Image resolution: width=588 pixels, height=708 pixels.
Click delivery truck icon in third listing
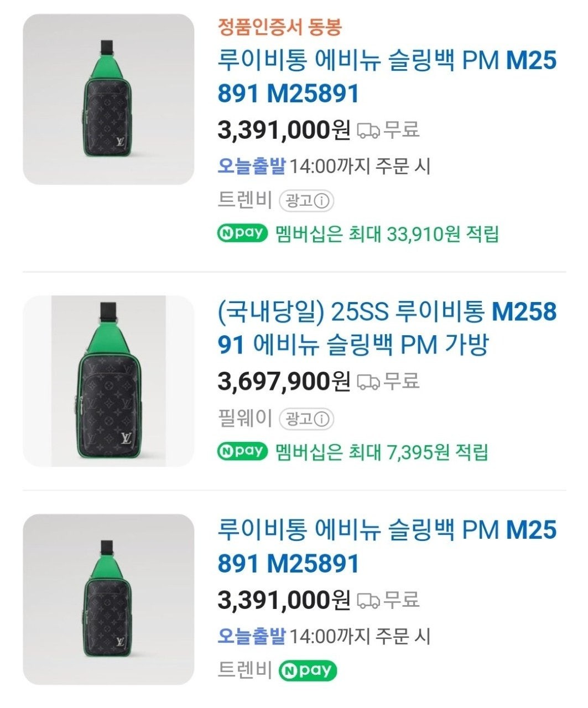coord(368,600)
